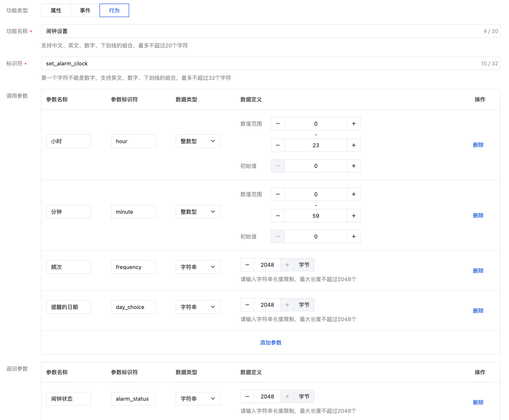Delete the 小时 parameter row
This screenshot has height=420, width=509.
pyautogui.click(x=478, y=145)
